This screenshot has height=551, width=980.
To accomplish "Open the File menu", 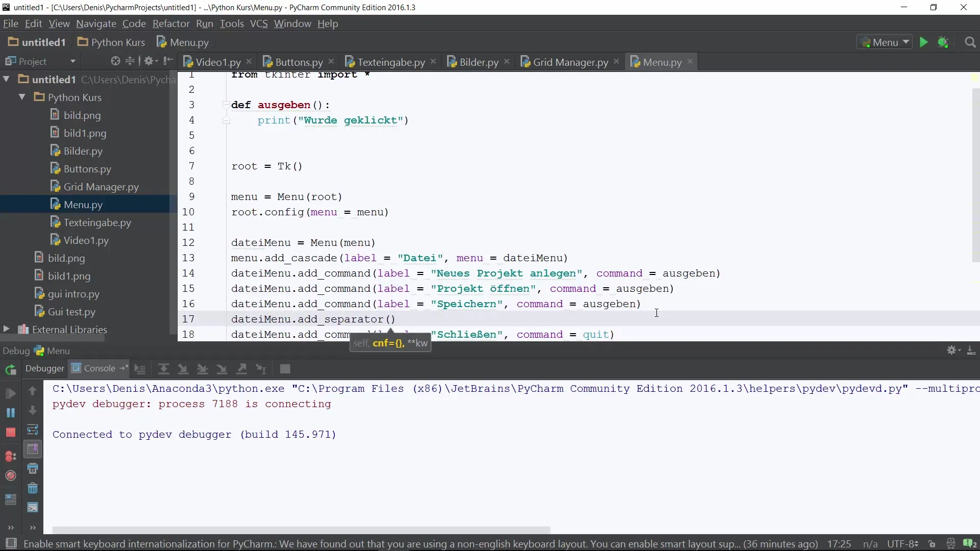I will pyautogui.click(x=10, y=23).
